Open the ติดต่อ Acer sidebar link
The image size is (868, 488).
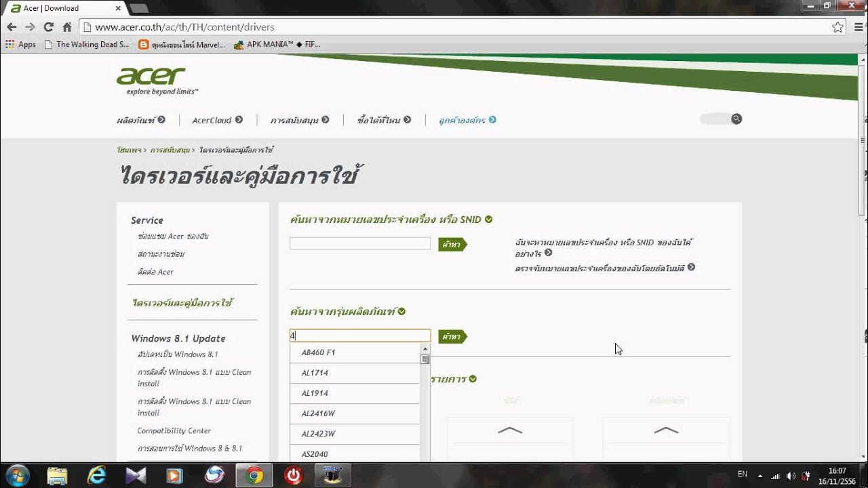pyautogui.click(x=155, y=272)
